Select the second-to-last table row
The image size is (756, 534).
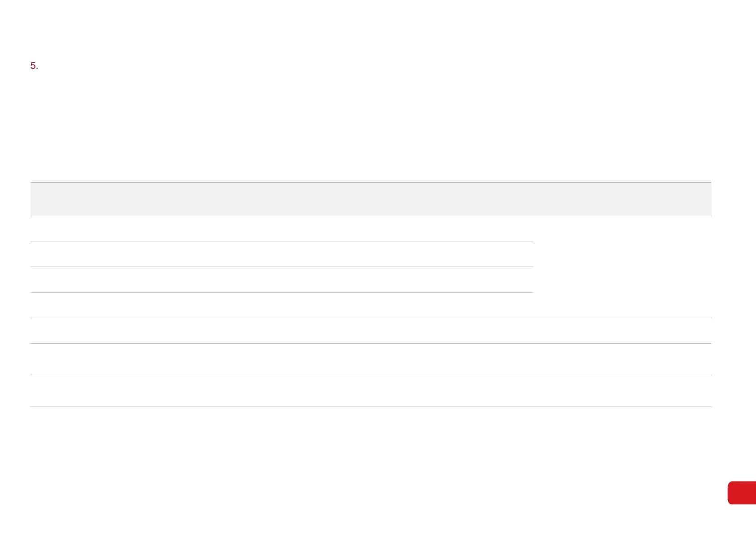[371, 359]
